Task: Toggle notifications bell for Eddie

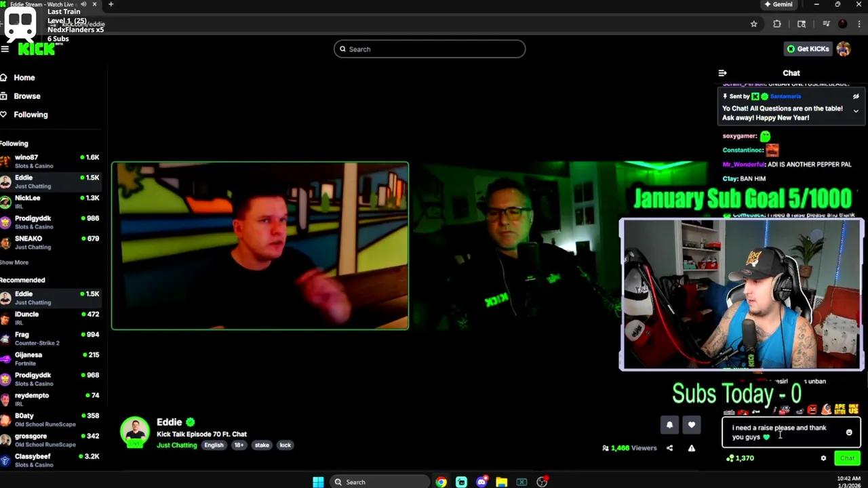Action: [x=669, y=425]
